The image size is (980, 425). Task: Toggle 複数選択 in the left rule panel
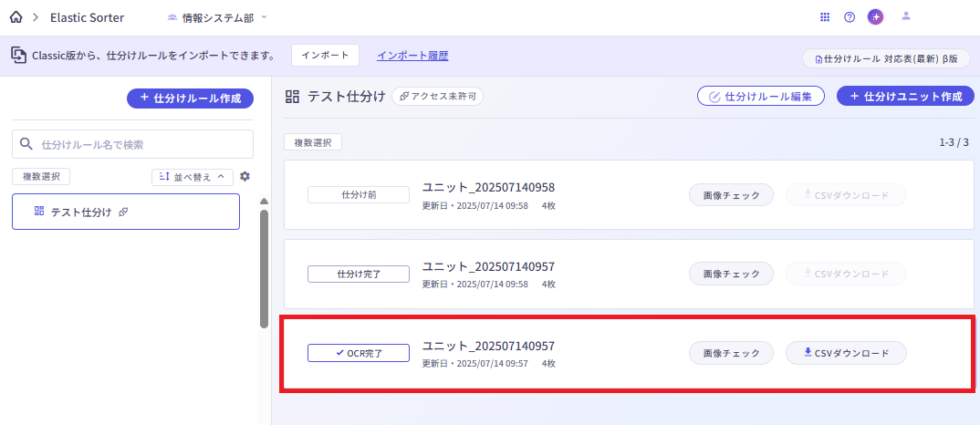coord(41,177)
